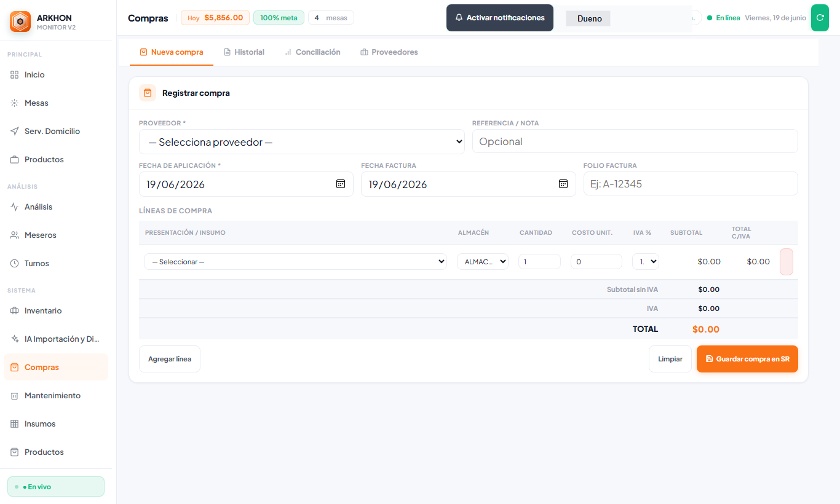Click the Dueno user label
The height and width of the screenshot is (504, 840).
[589, 18]
